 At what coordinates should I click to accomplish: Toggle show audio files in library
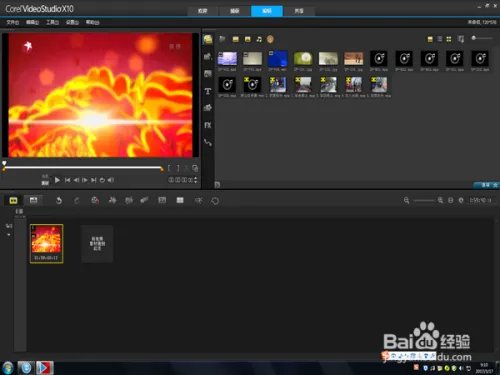(x=259, y=39)
